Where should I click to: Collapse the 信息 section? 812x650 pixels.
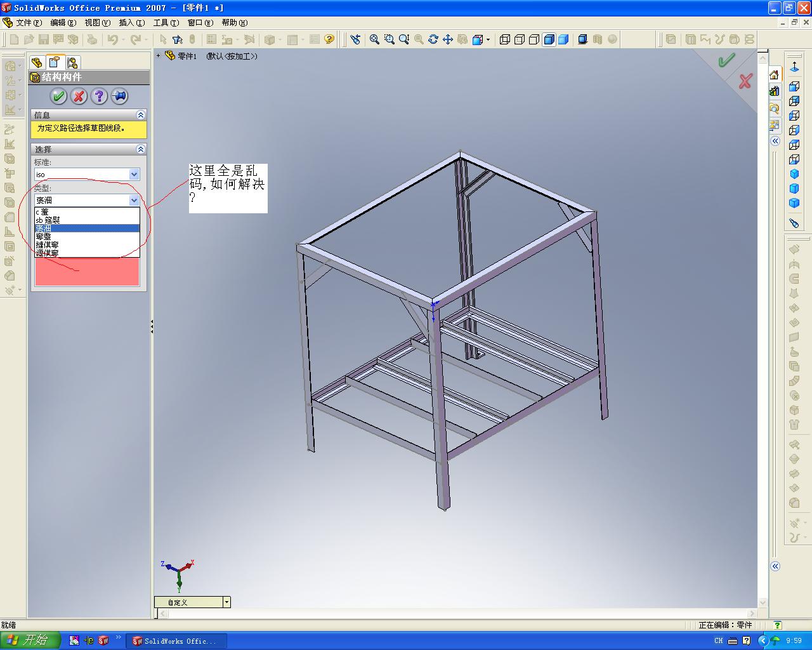coord(141,115)
